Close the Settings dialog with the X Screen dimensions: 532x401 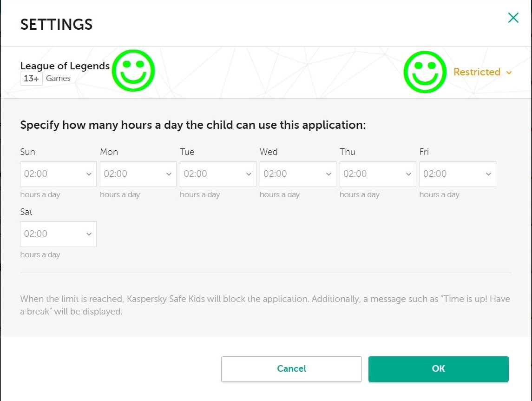point(513,18)
